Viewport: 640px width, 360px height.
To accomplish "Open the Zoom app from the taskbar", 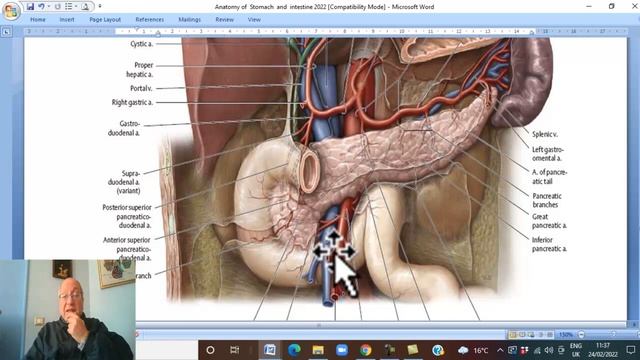I will (342, 350).
